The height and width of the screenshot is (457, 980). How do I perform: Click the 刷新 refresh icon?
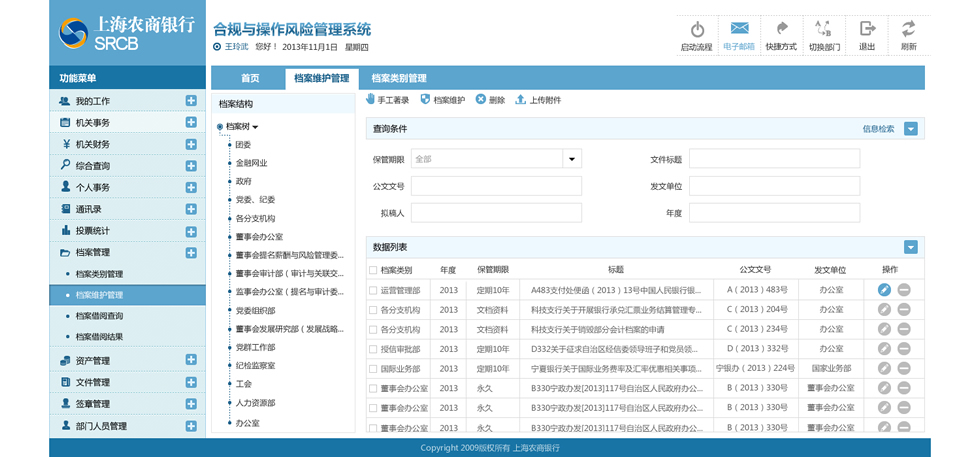(x=908, y=30)
